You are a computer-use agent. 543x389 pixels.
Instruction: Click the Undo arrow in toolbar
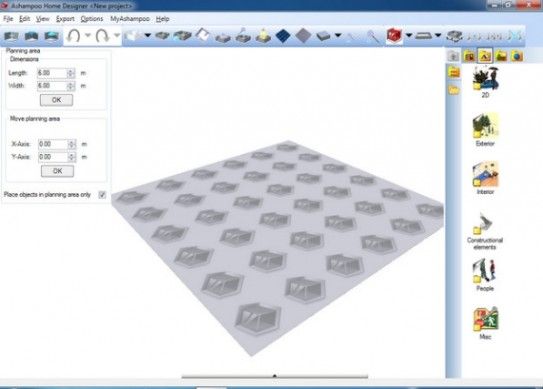(x=74, y=36)
